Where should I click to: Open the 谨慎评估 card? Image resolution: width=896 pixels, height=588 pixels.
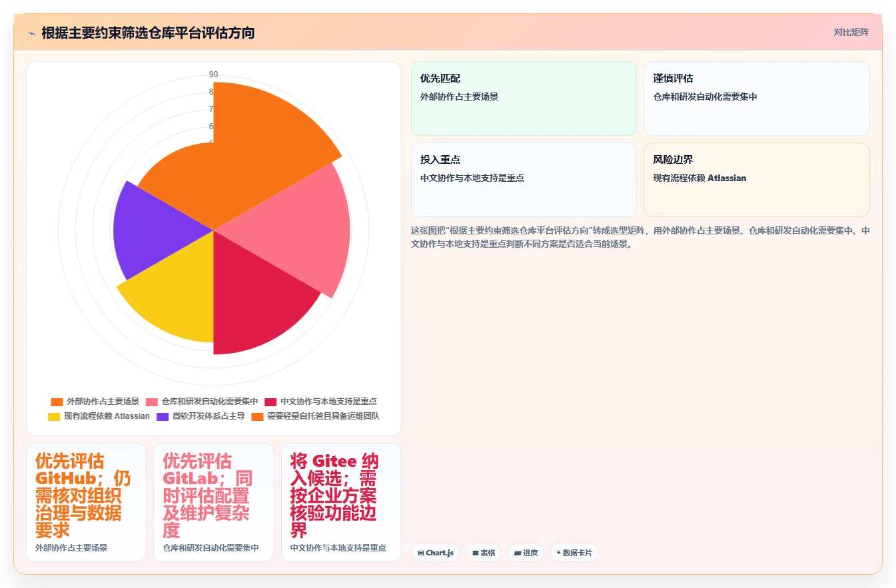point(757,99)
